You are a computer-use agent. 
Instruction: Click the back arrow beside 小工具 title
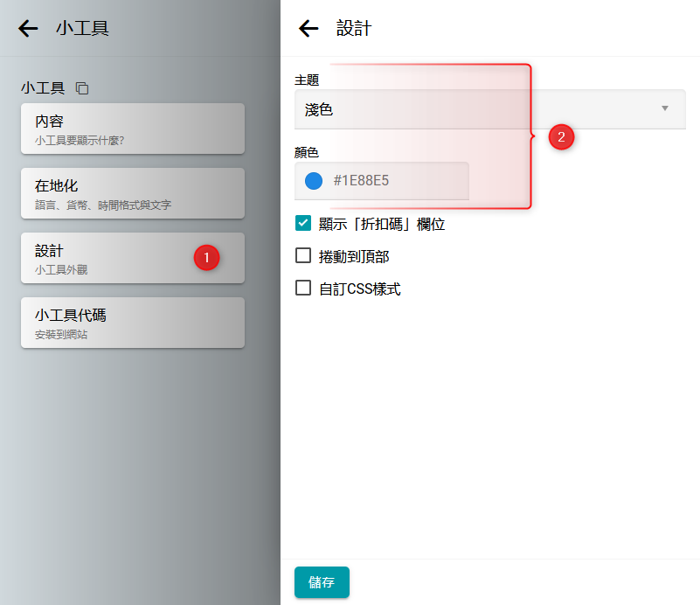pos(28,29)
